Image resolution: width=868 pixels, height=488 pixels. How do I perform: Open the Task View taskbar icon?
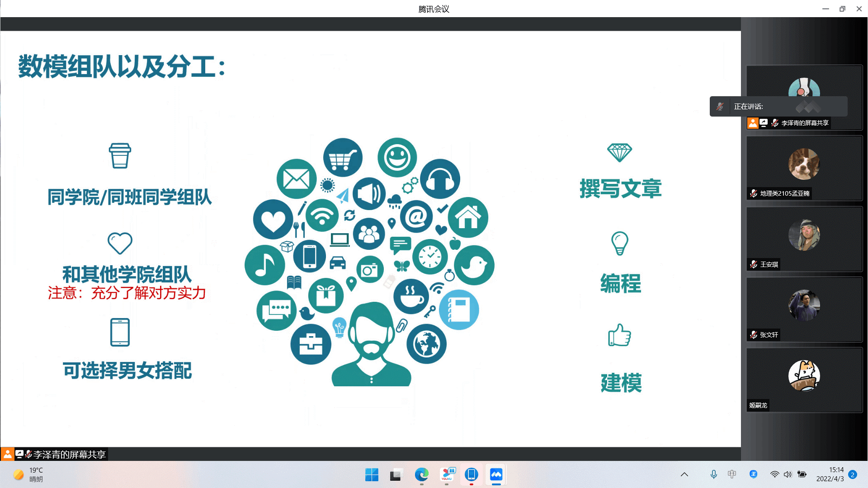[x=396, y=474]
